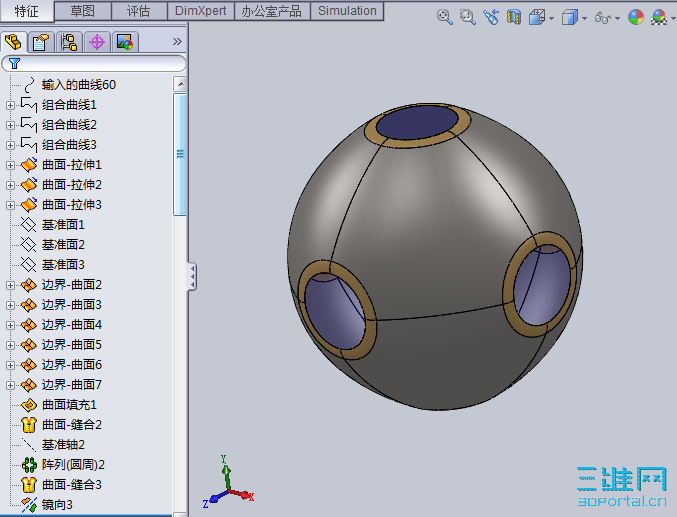Click the 基准面1 reference plane icon
The width and height of the screenshot is (677, 517).
click(x=29, y=225)
